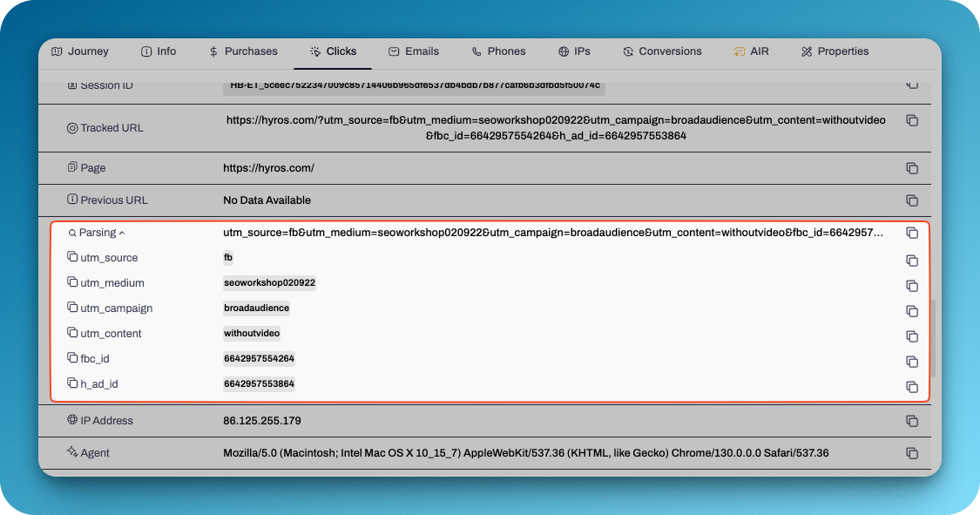Click copy icon for Parsing row
This screenshot has width=980, height=515.
pos(912,233)
